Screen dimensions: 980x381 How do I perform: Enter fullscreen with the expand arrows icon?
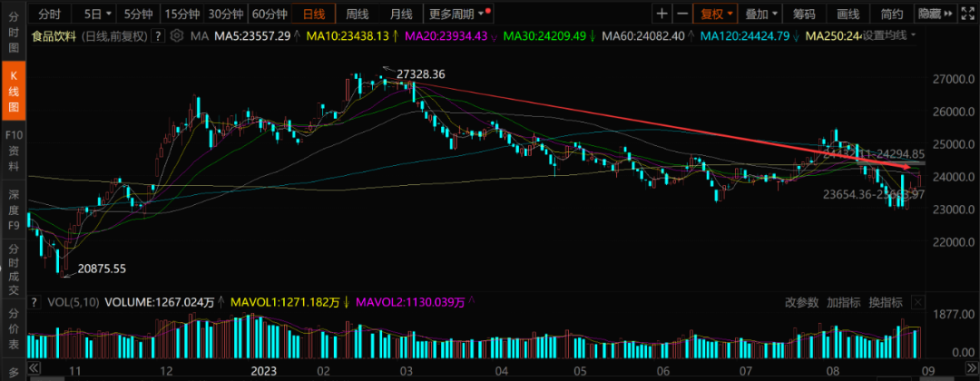(969, 14)
